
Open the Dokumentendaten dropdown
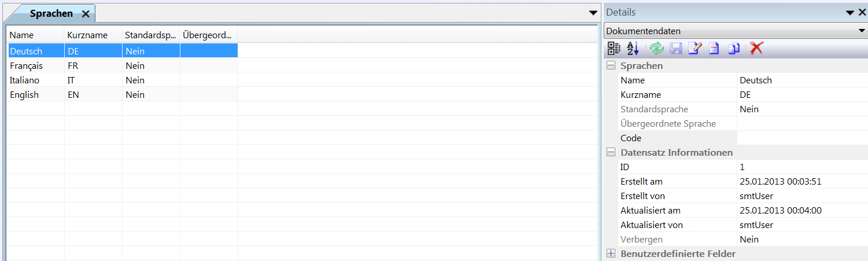[x=862, y=31]
